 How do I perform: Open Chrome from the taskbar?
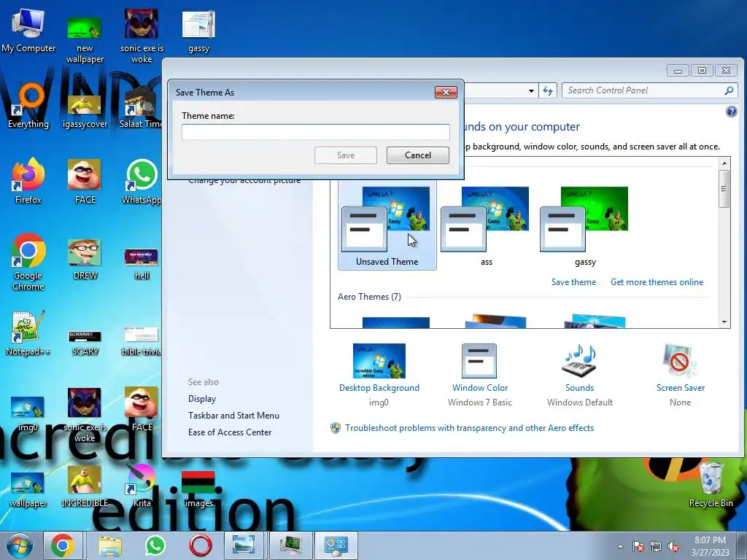(63, 545)
